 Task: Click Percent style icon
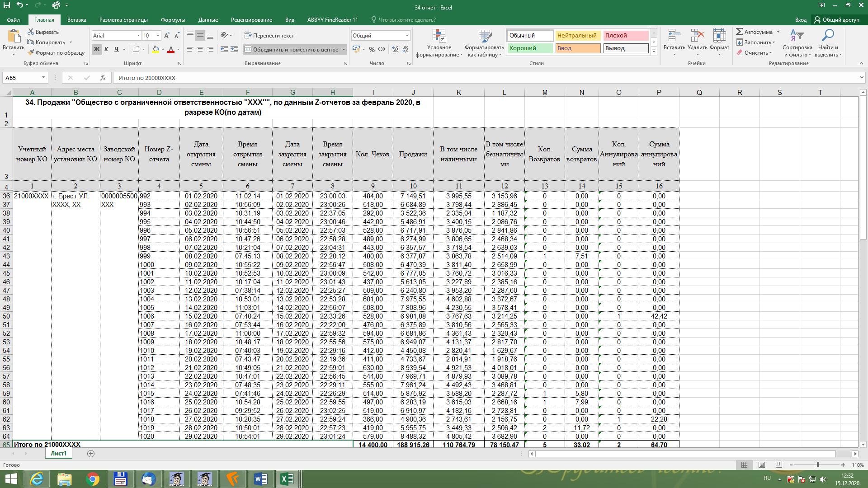point(372,49)
